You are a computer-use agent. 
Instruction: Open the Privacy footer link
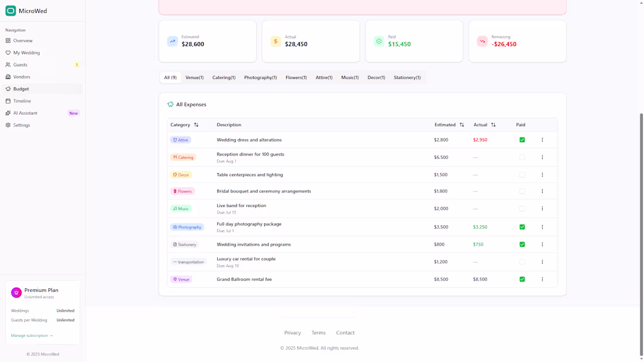click(x=292, y=333)
